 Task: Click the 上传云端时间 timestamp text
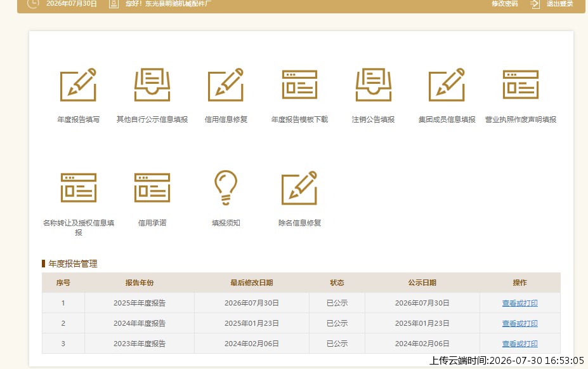(x=507, y=361)
